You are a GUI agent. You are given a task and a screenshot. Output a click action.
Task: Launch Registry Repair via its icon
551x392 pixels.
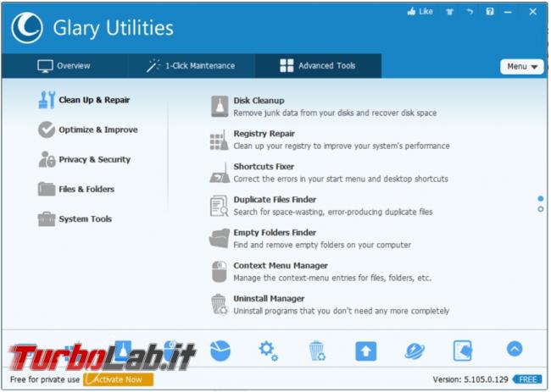pyautogui.click(x=220, y=140)
